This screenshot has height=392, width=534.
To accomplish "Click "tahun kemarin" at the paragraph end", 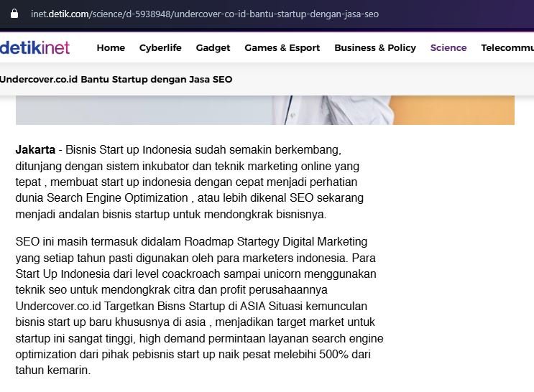I will click(52, 370).
